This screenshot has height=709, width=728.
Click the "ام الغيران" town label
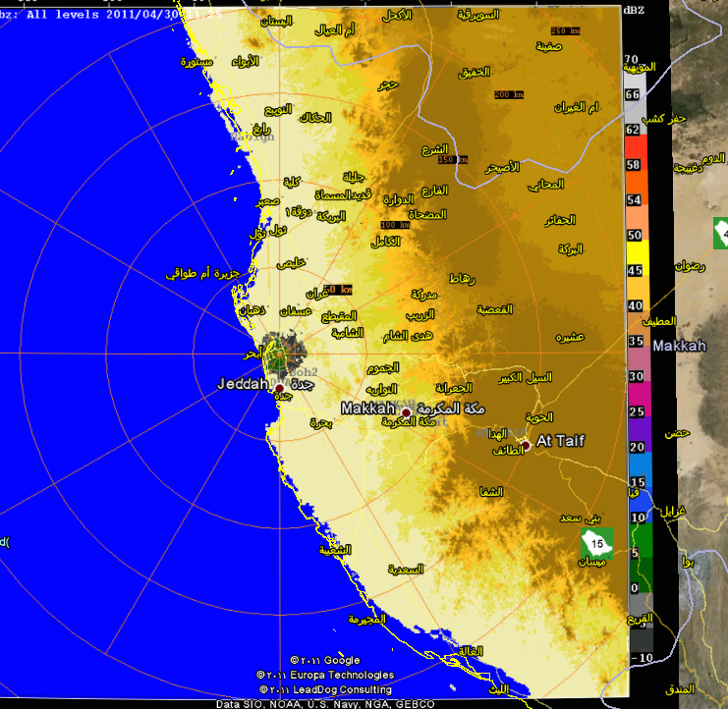point(576,108)
